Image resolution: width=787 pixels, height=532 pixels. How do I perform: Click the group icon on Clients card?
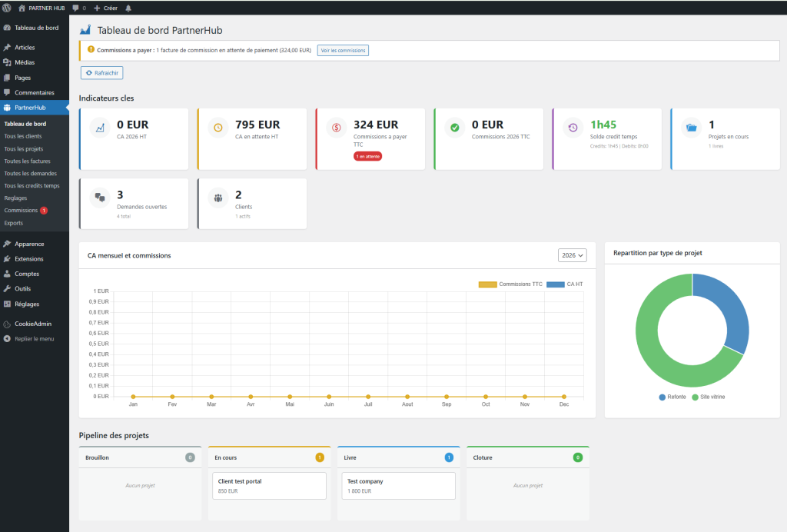[218, 198]
